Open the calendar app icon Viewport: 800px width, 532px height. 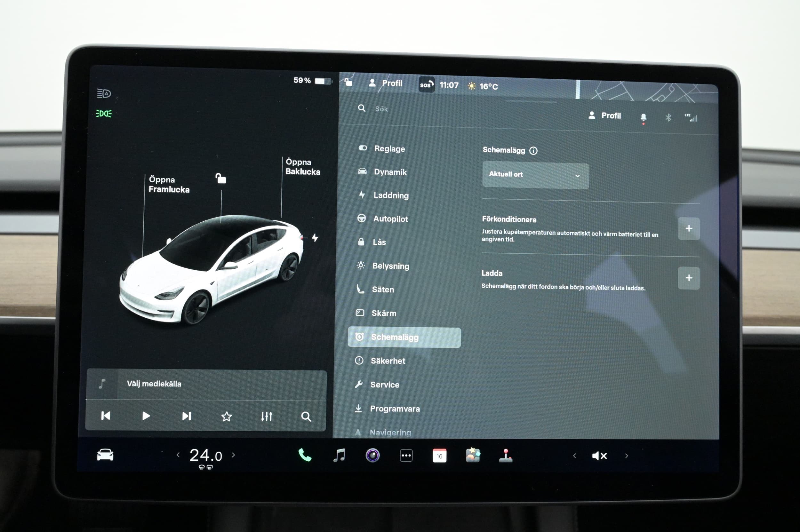[x=439, y=456]
